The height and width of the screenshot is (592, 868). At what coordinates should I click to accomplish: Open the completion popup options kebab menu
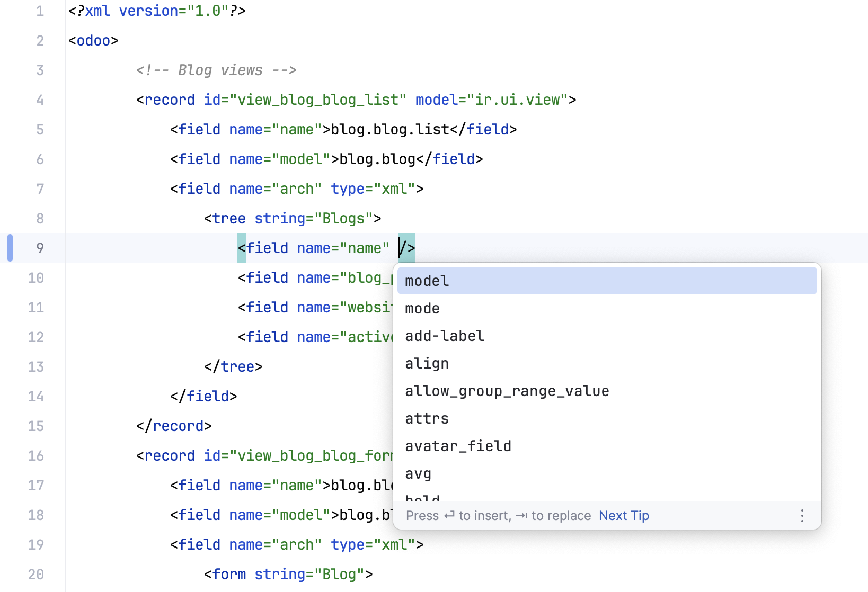pos(802,515)
